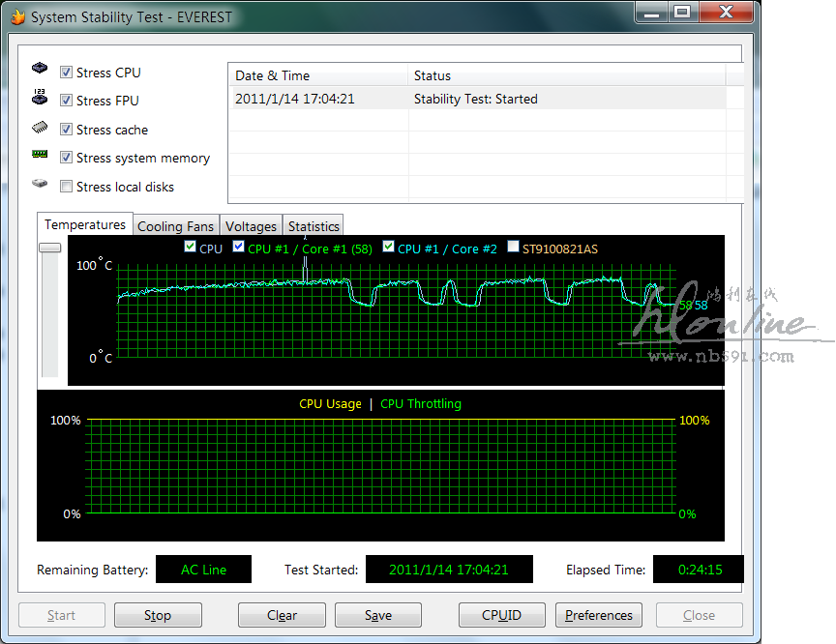Click the CPU chip icon beside Stress CPU

[x=40, y=68]
